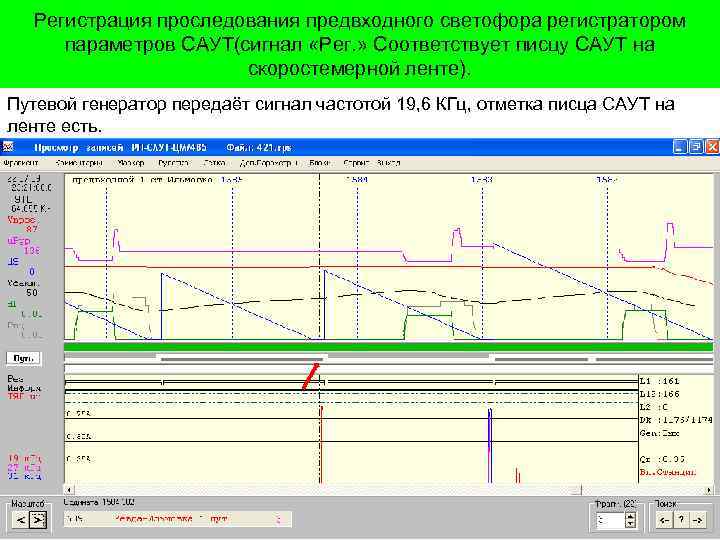Open the Доп.Параметры menu
Image resolution: width=720 pixels, height=540 pixels.
pyautogui.click(x=269, y=163)
